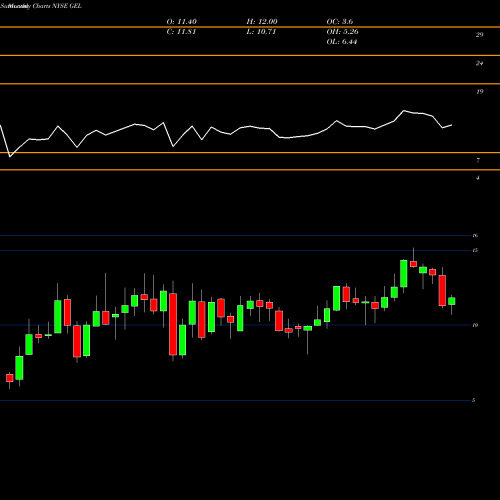Click the '15' price axis label

coord(475,250)
